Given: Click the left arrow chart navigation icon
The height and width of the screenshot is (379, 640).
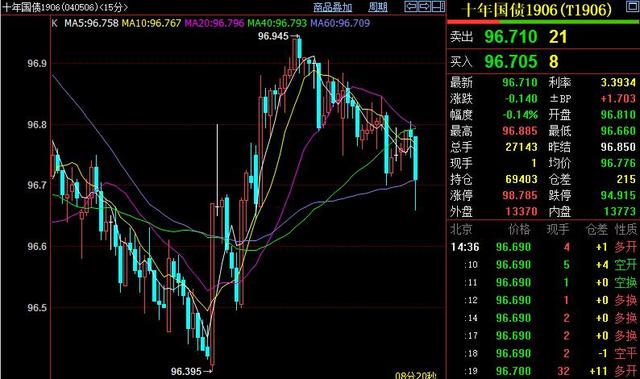Looking at the screenshot, I should (x=411, y=6).
